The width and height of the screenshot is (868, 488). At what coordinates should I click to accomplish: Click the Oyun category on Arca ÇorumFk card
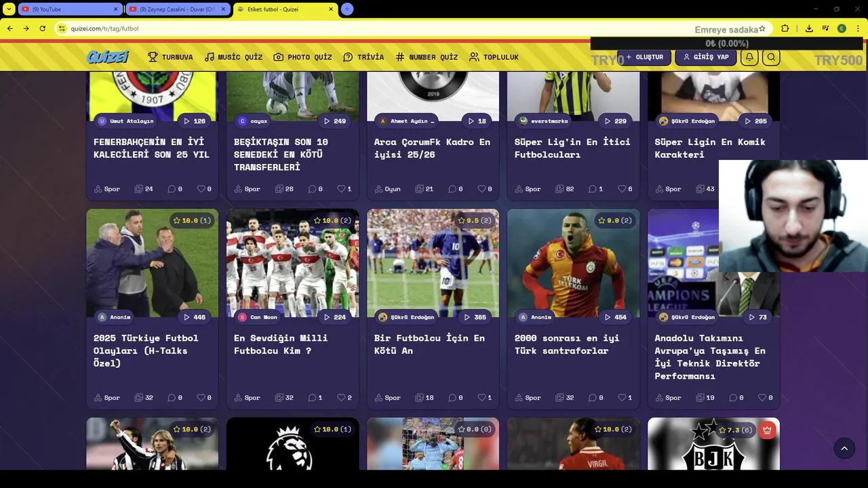pyautogui.click(x=388, y=189)
